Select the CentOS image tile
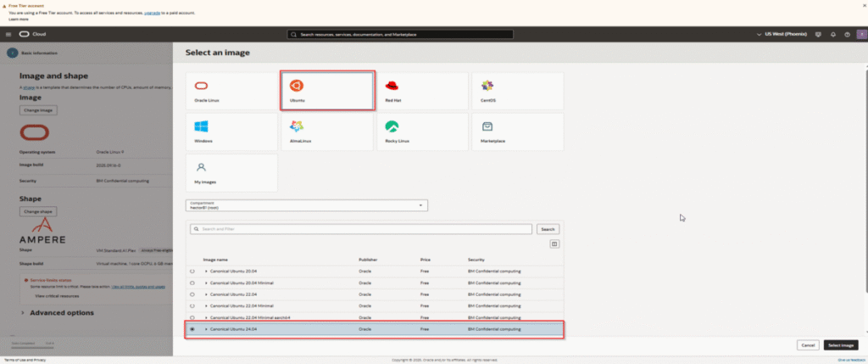The height and width of the screenshot is (364, 868). [x=517, y=91]
